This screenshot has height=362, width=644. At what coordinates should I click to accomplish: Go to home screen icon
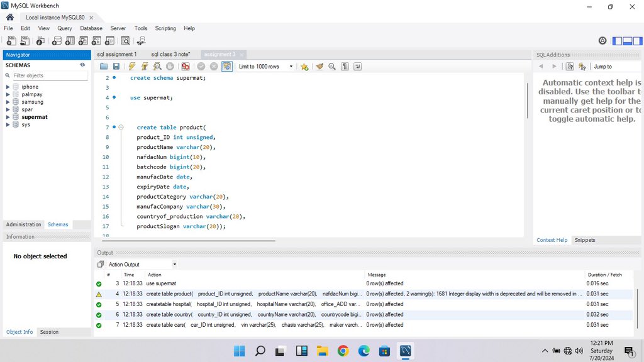10,17
